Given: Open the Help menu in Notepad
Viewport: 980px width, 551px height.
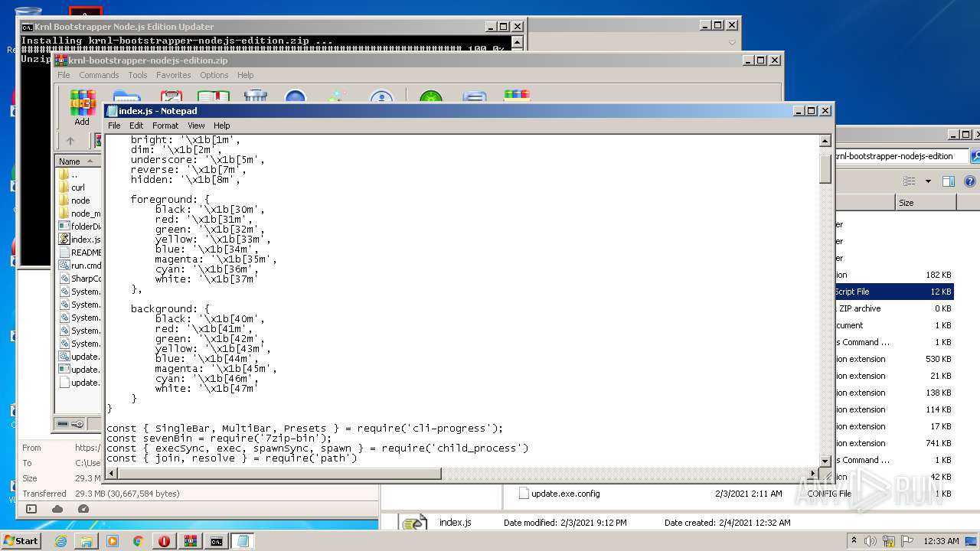Looking at the screenshot, I should [222, 126].
